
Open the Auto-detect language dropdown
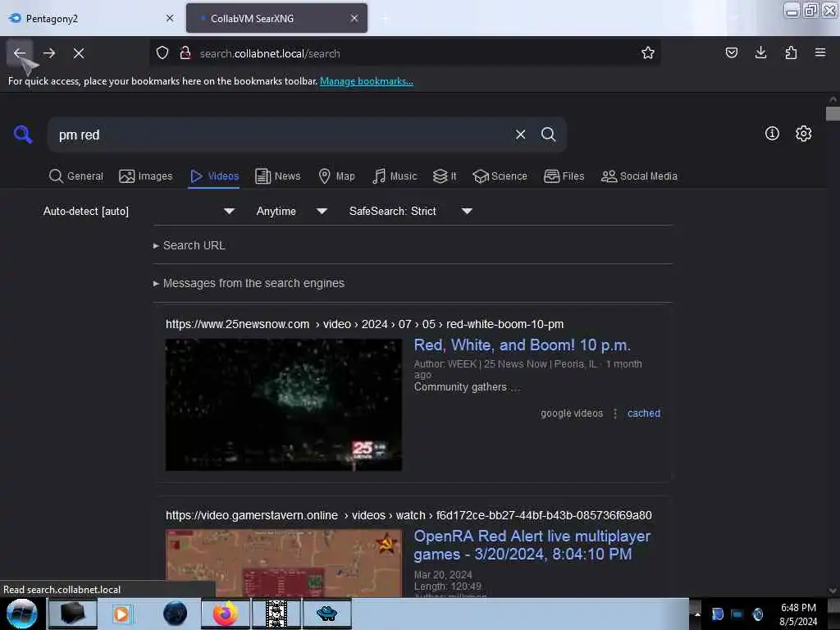pyautogui.click(x=139, y=211)
